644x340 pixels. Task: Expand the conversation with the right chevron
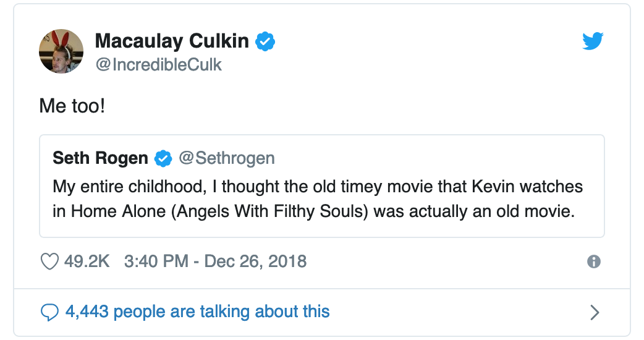595,312
